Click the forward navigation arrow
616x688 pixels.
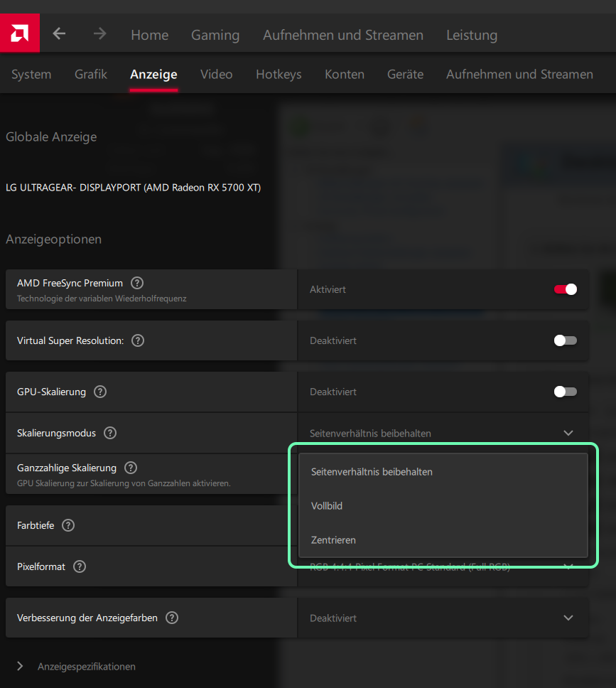[99, 33]
